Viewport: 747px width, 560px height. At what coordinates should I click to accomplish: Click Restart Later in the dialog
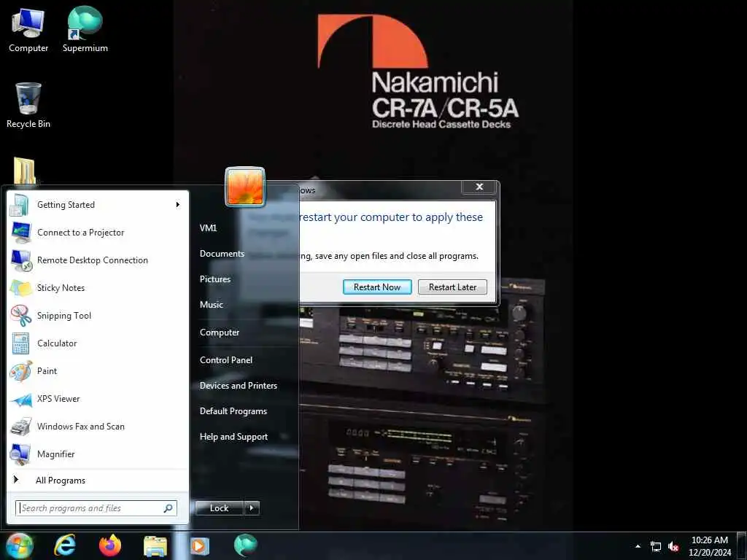coord(452,287)
